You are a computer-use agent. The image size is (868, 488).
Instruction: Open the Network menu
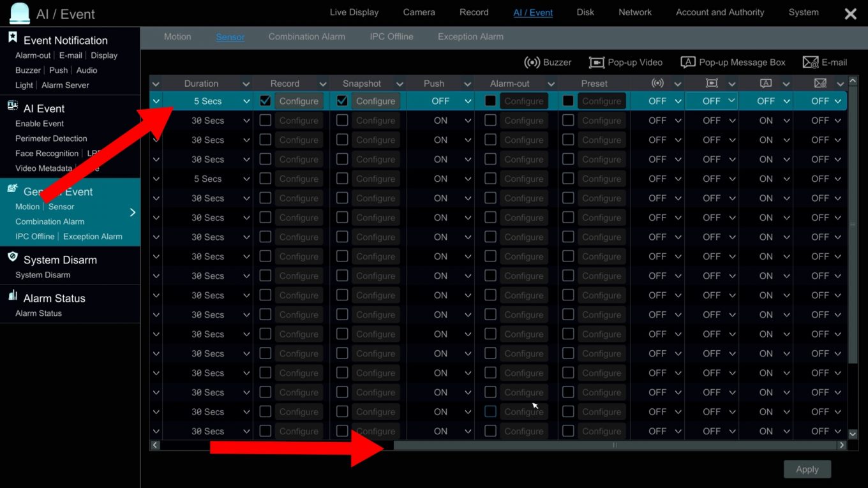click(x=634, y=12)
